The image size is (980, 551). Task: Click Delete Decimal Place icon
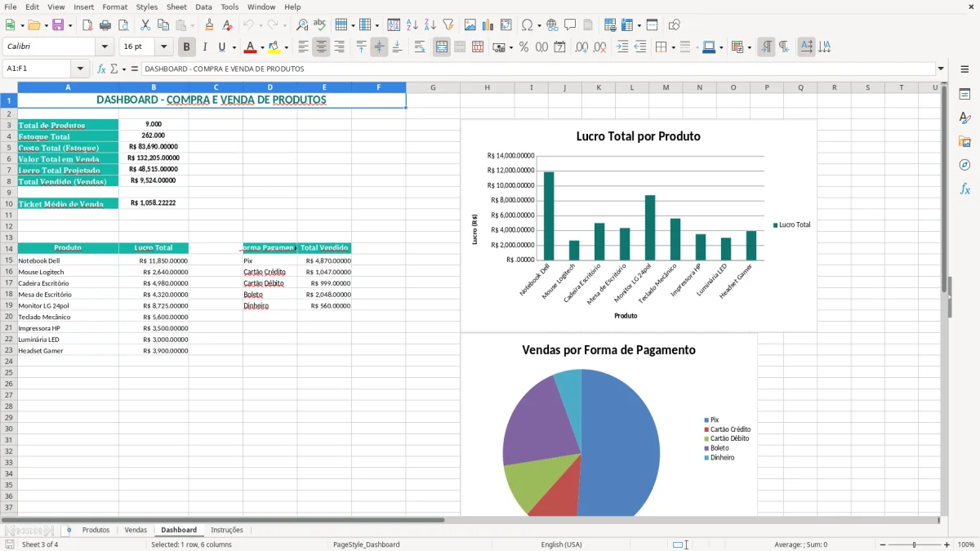[x=600, y=47]
